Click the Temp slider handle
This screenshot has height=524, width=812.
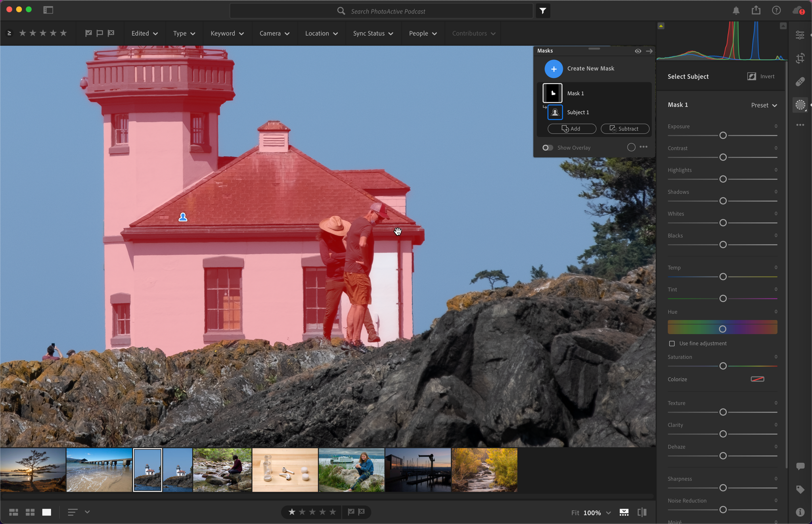723,277
